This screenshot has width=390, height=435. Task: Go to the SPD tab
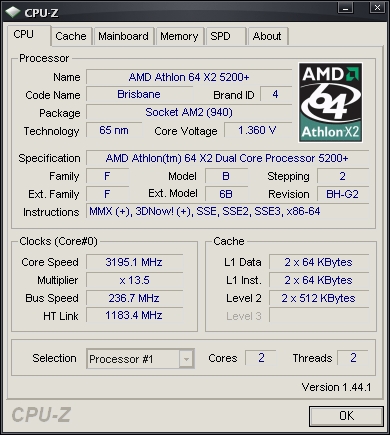(226, 36)
